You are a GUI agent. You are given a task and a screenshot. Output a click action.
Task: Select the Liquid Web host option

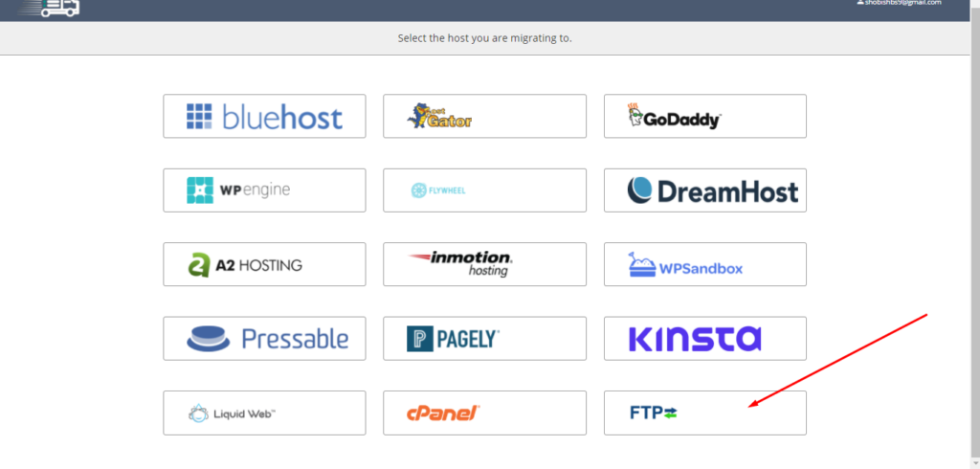(264, 413)
